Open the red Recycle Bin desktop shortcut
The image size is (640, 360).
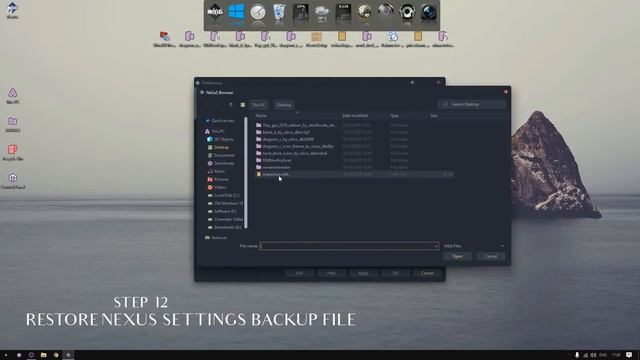click(13, 152)
